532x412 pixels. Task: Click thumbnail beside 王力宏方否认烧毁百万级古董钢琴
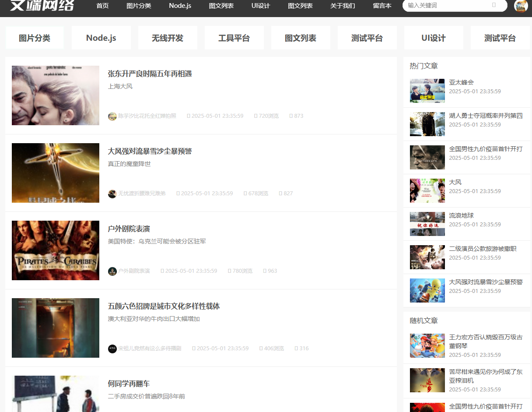pyautogui.click(x=427, y=345)
